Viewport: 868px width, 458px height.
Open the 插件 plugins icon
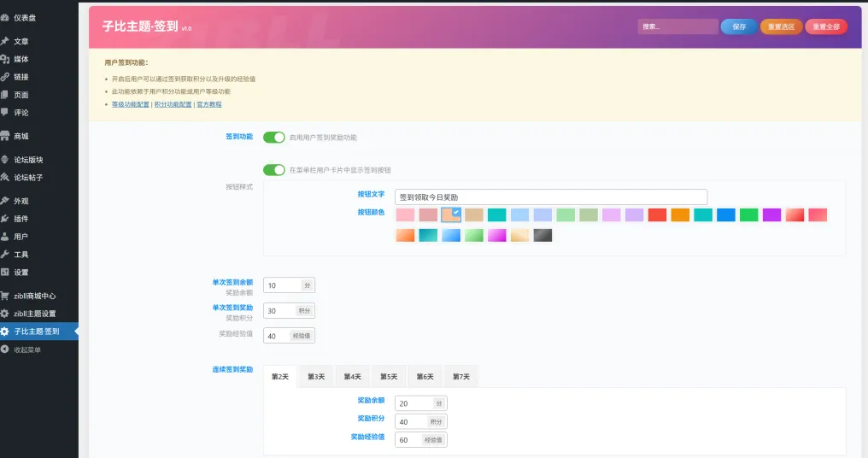point(4,219)
